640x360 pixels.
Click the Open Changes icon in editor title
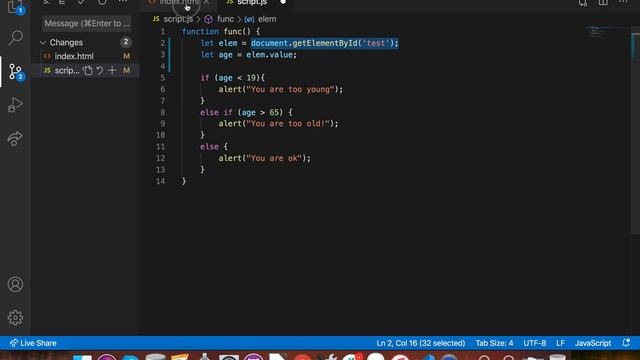click(582, 2)
